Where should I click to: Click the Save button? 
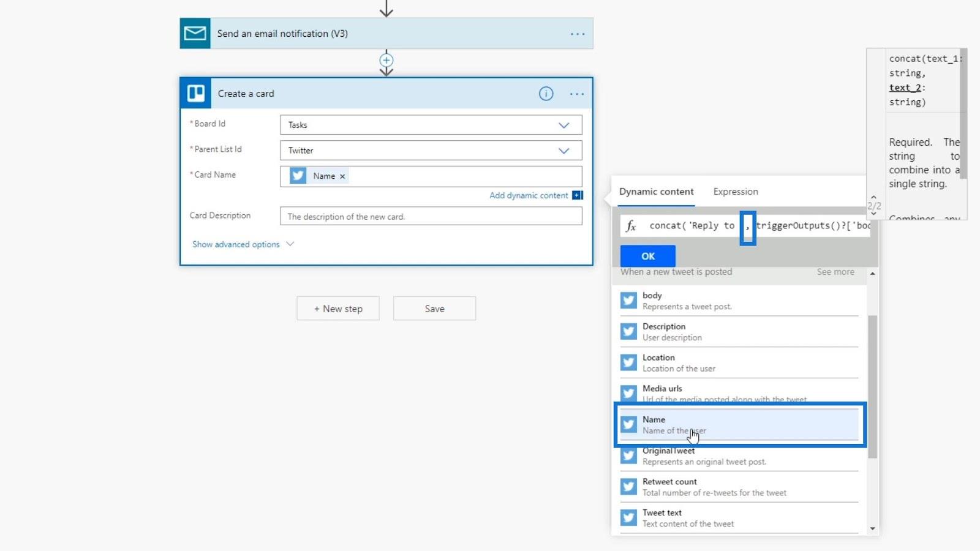tap(434, 309)
